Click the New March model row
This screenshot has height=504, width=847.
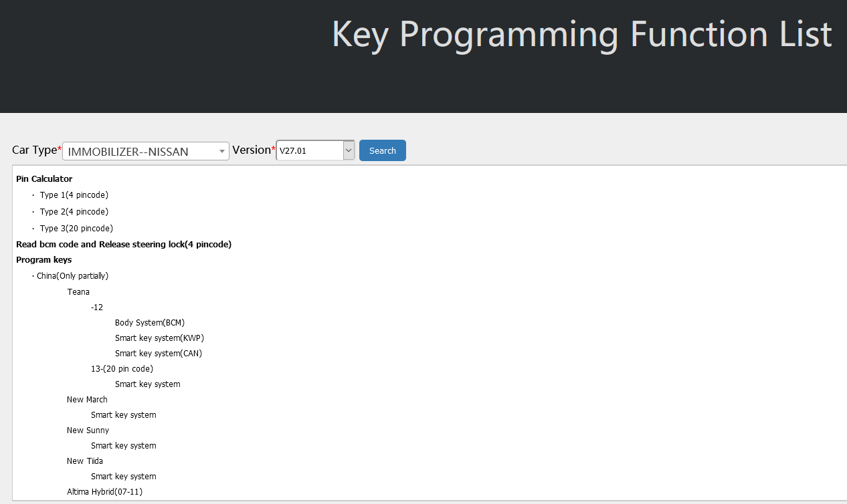(x=87, y=399)
